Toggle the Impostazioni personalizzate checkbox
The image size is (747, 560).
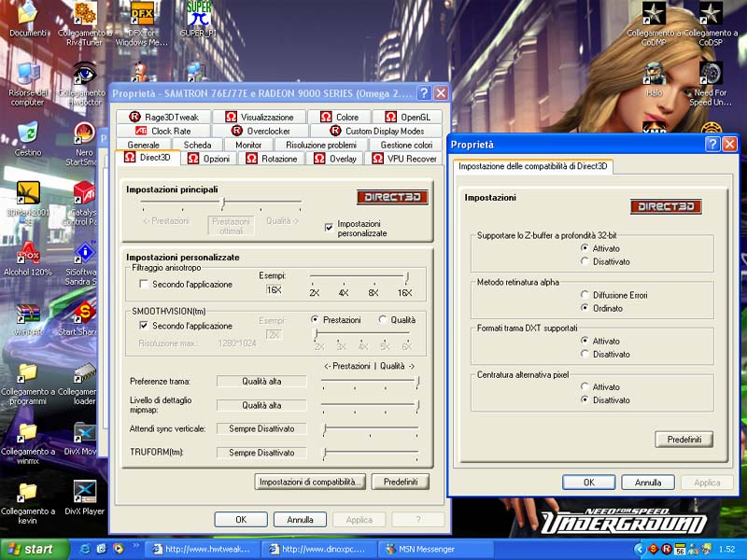coord(329,227)
